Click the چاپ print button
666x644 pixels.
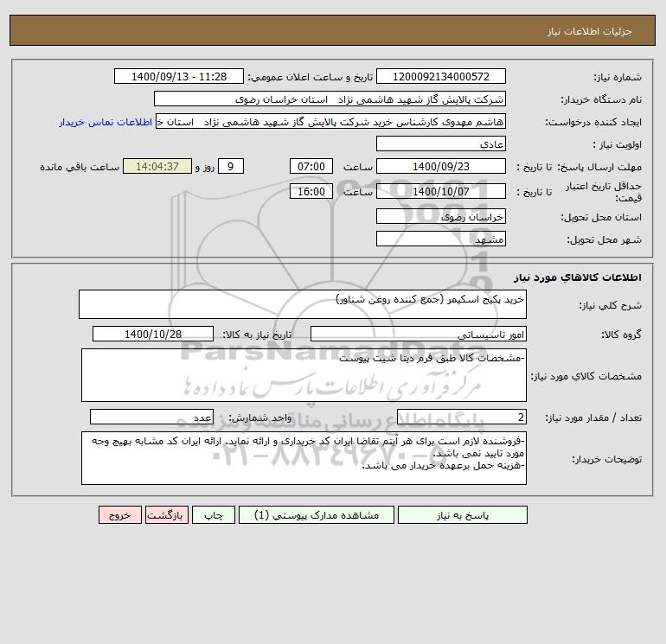pyautogui.click(x=214, y=515)
